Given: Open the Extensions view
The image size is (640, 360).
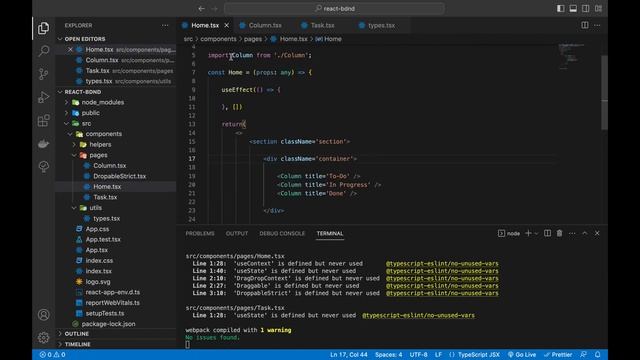Looking at the screenshot, I should 43,120.
